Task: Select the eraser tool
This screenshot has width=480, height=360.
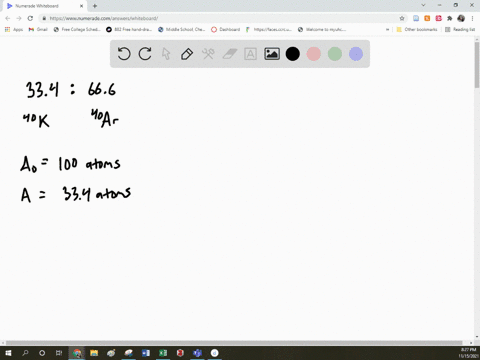Action: pos(230,54)
